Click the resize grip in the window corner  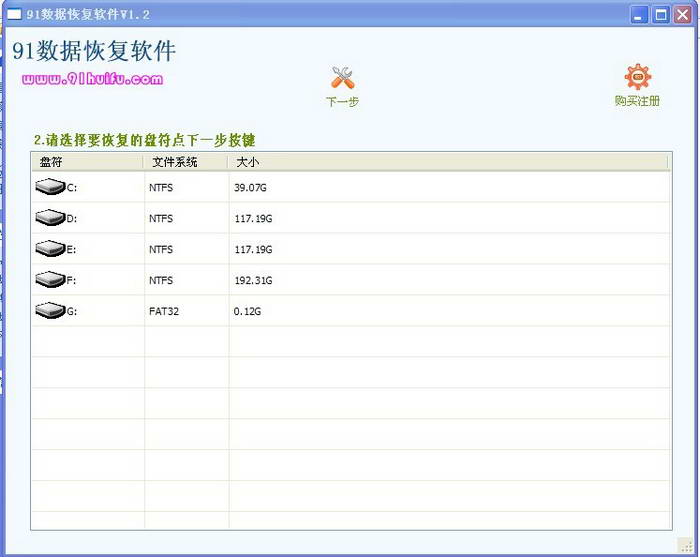pos(686,545)
